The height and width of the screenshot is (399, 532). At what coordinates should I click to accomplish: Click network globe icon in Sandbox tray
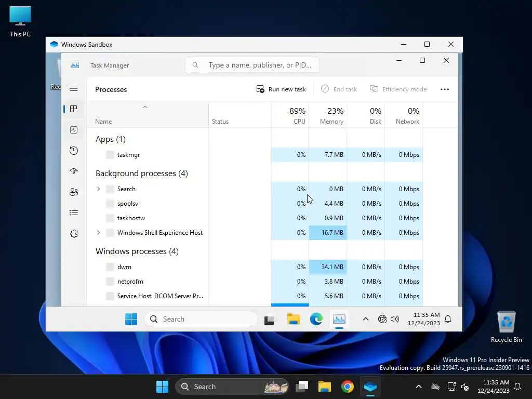tap(382, 319)
